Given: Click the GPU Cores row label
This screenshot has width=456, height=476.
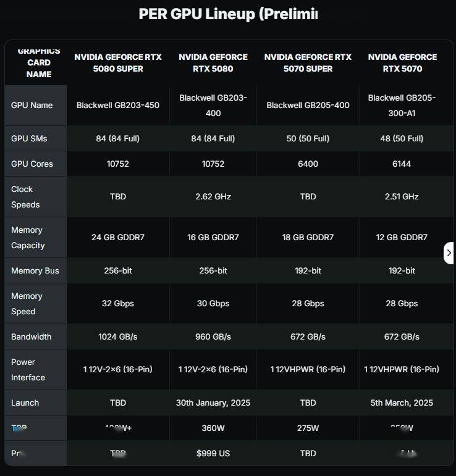Looking at the screenshot, I should [32, 164].
